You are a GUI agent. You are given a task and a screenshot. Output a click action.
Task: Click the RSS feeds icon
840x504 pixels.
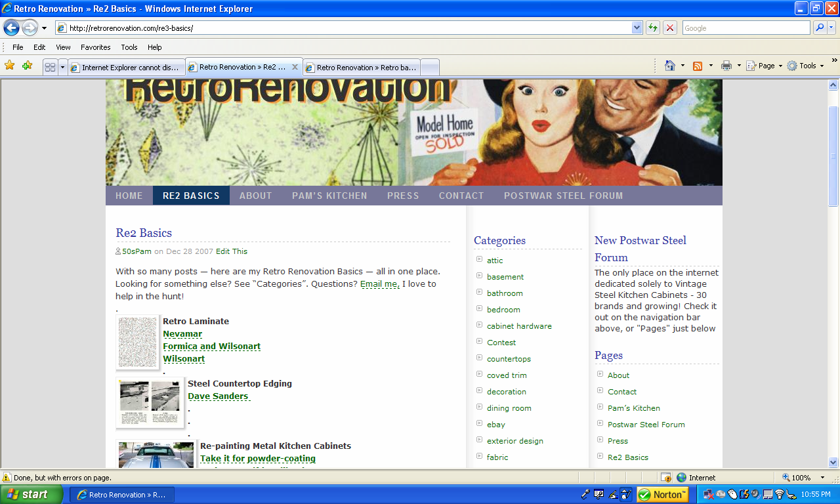pos(698,66)
